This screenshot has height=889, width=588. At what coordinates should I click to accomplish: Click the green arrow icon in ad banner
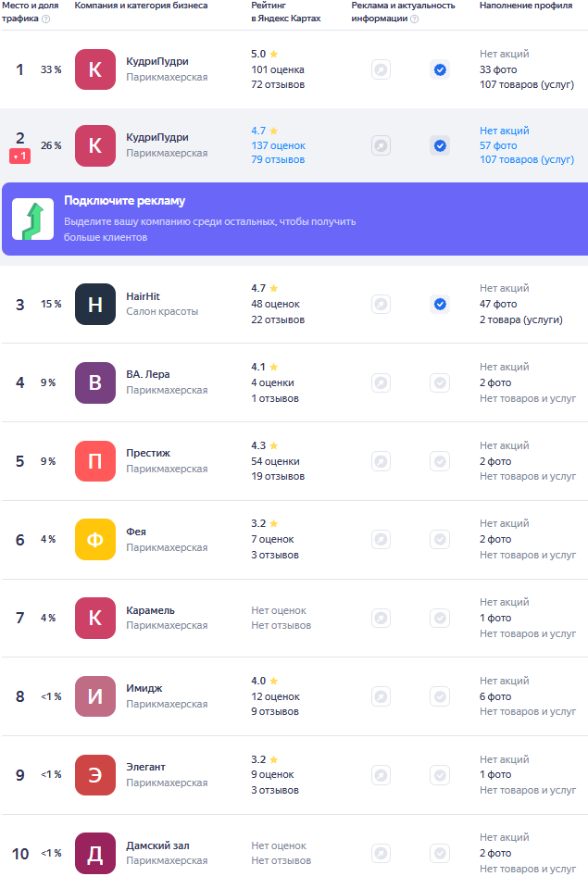click(x=32, y=219)
